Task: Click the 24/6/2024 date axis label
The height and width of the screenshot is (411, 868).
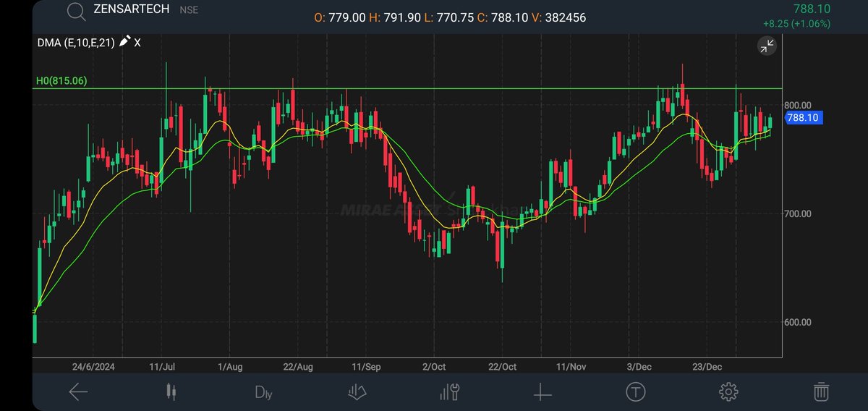Action: click(95, 367)
